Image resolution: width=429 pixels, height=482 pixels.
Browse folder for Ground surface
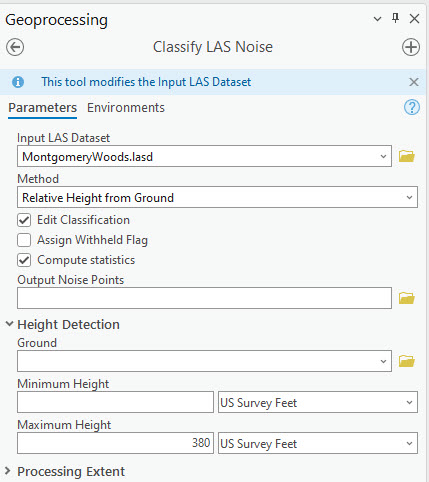[407, 361]
